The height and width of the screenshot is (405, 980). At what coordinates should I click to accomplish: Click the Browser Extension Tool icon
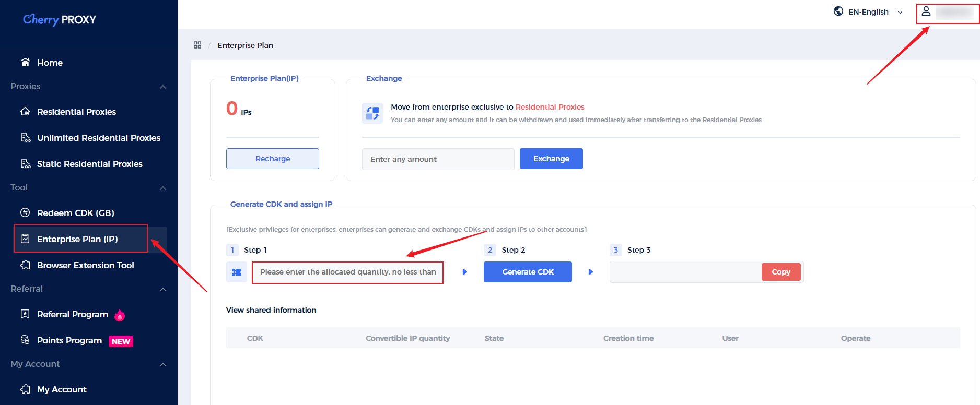pos(25,265)
